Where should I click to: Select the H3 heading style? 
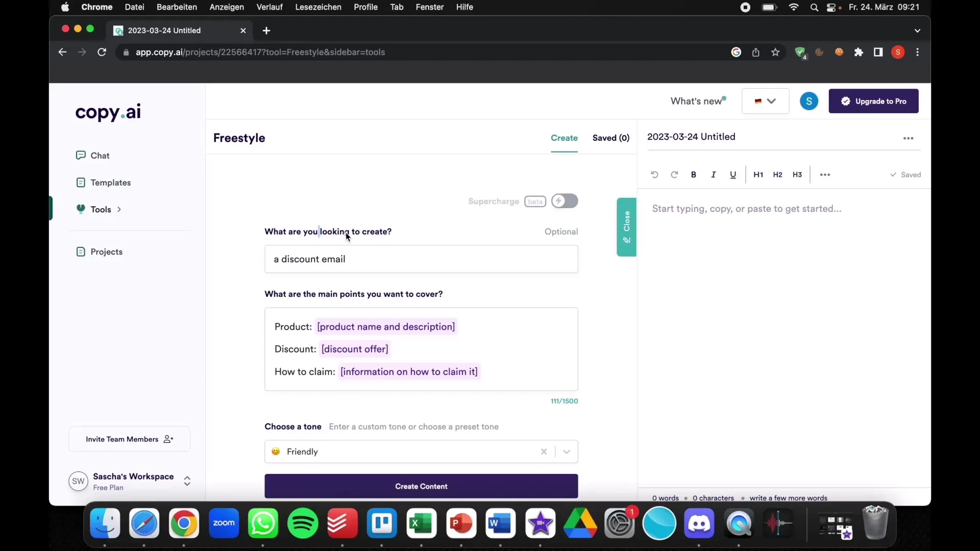pos(797,174)
